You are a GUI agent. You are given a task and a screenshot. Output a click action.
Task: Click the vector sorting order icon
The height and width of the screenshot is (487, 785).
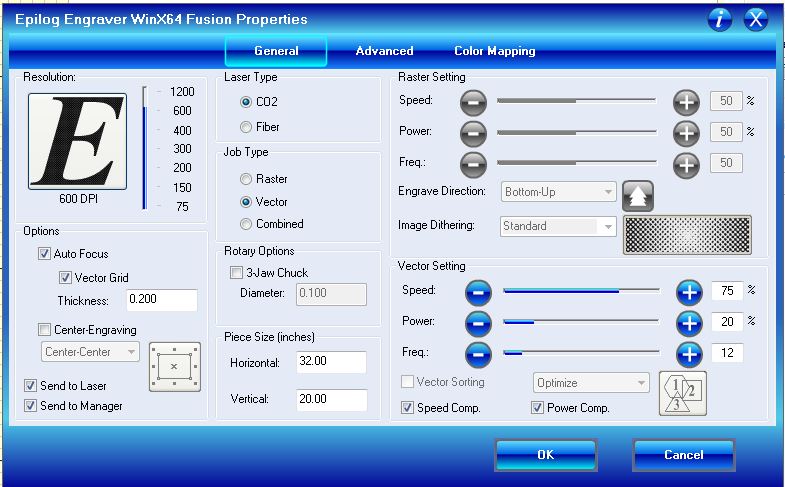click(683, 393)
